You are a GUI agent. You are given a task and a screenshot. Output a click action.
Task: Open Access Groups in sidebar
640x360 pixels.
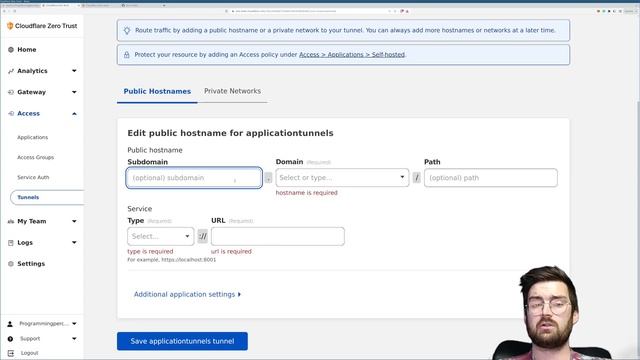36,157
